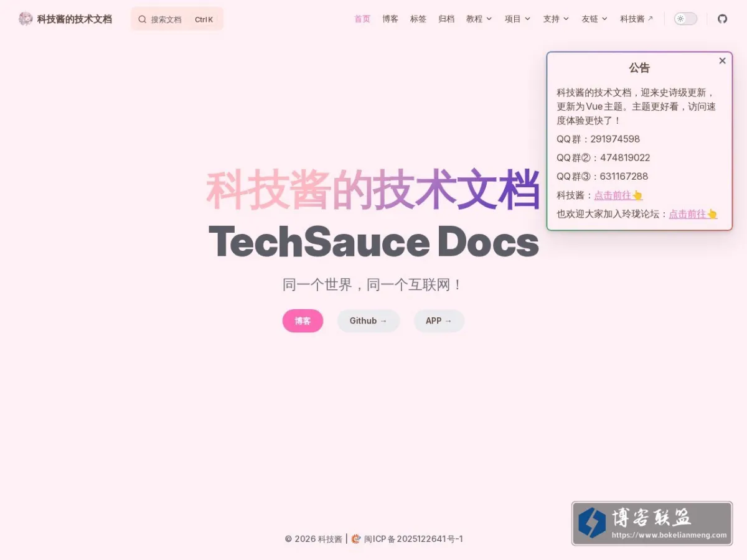
Task: Expand the 教程 dropdown menu
Action: [x=479, y=19]
